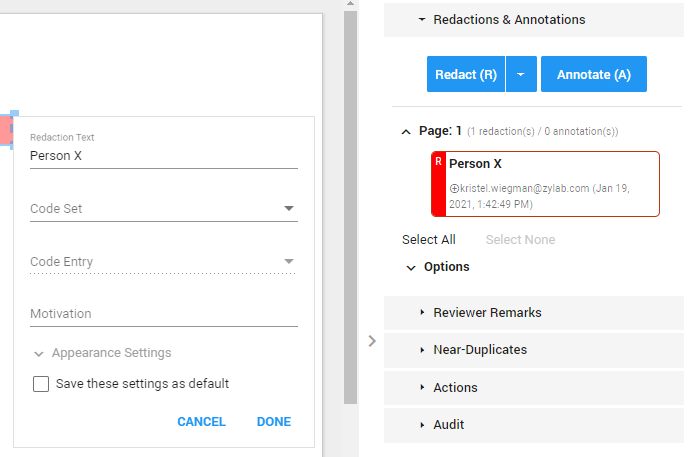Image resolution: width=689 pixels, height=457 pixels.
Task: Click the Annotate (A) button
Action: pyautogui.click(x=594, y=74)
